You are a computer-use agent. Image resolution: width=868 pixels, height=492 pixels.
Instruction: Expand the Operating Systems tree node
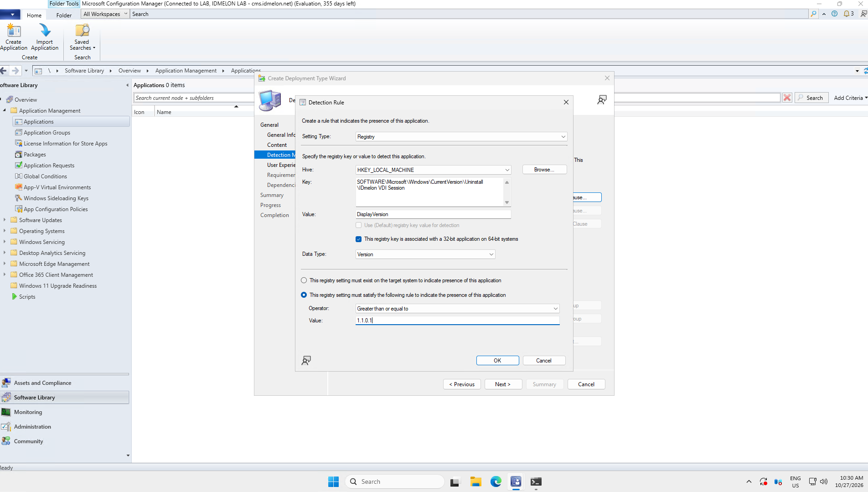tap(5, 231)
